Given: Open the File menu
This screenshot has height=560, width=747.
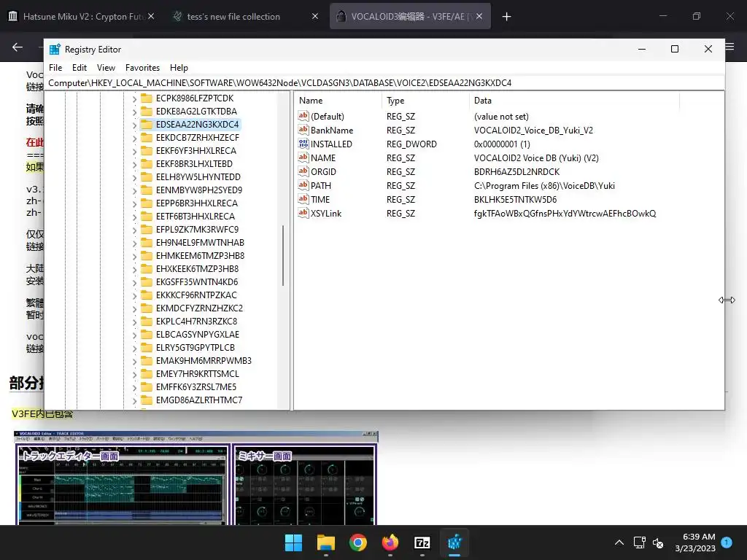Looking at the screenshot, I should 55,68.
